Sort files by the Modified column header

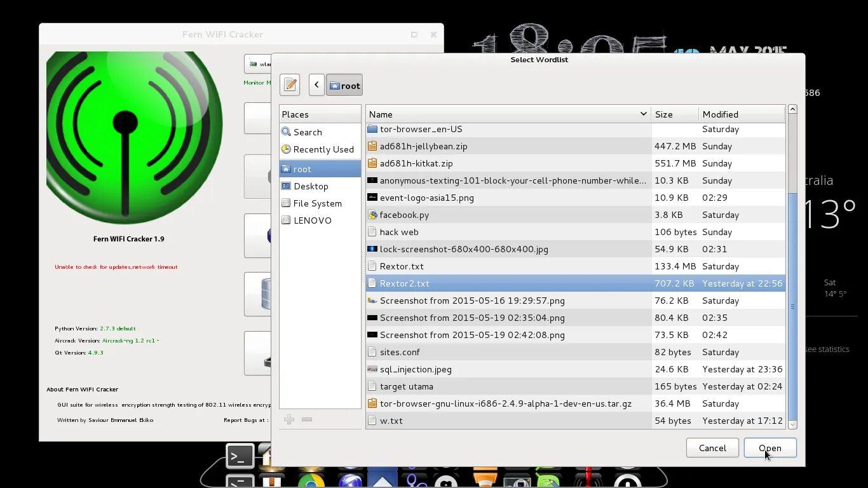(720, 114)
